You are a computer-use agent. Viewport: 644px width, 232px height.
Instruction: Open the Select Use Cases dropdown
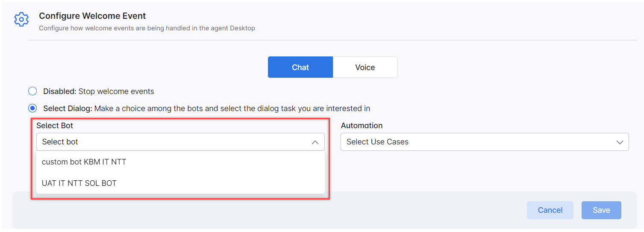click(x=485, y=142)
